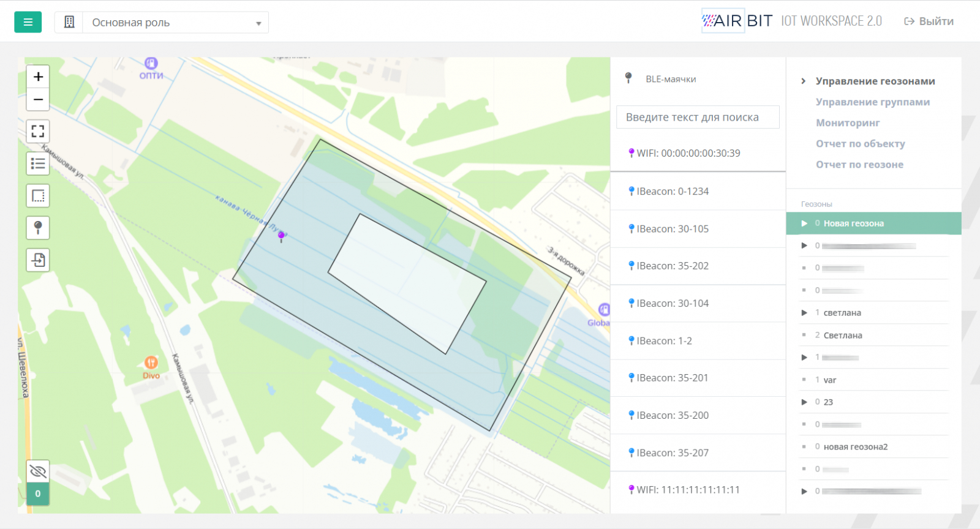
Task: Open Управление группами menu item
Action: [873, 102]
